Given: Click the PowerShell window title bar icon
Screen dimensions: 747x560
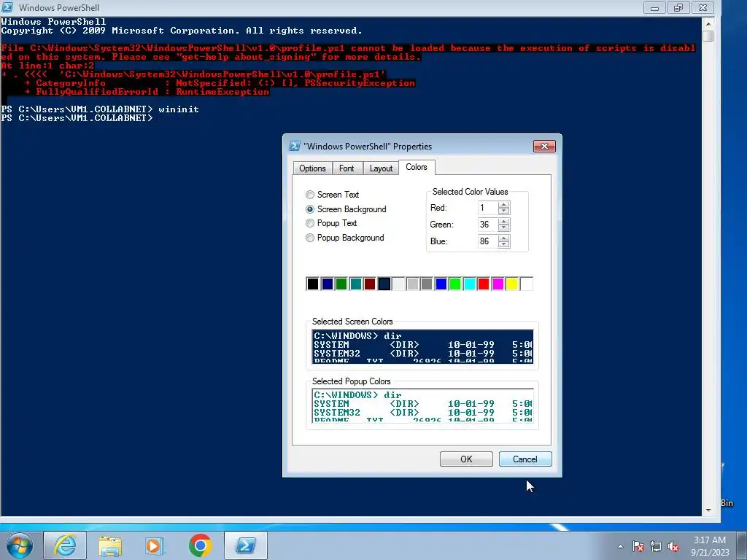Looking at the screenshot, I should click(x=7, y=7).
